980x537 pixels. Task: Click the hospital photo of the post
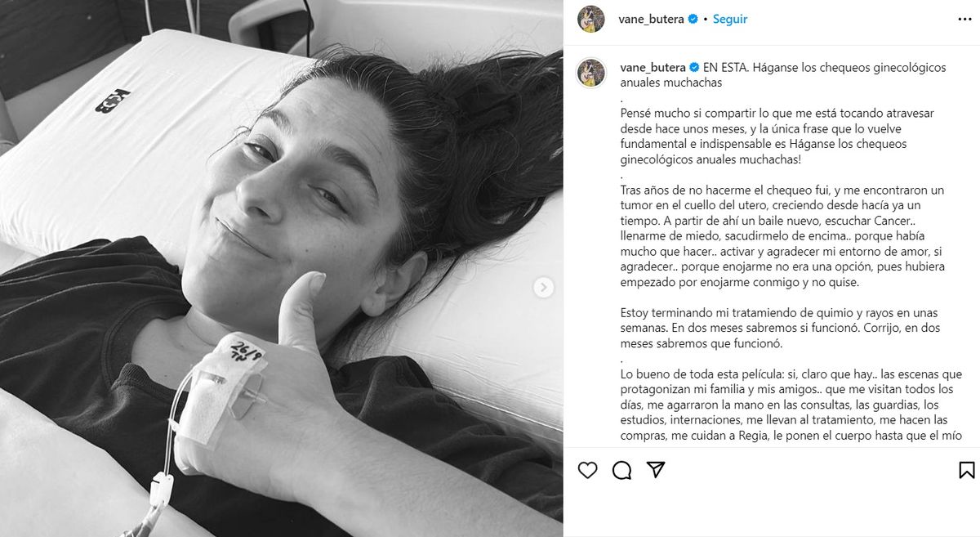tap(282, 268)
